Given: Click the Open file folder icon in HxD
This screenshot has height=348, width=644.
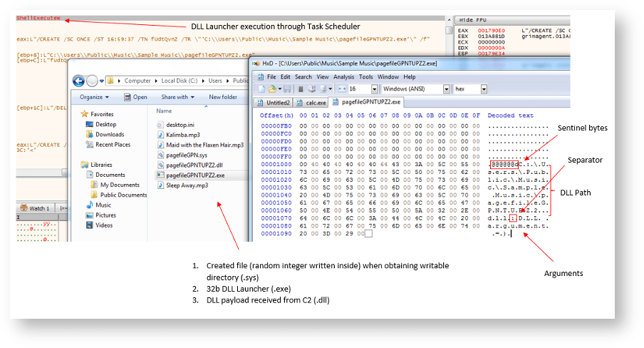Looking at the screenshot, I should 272,89.
